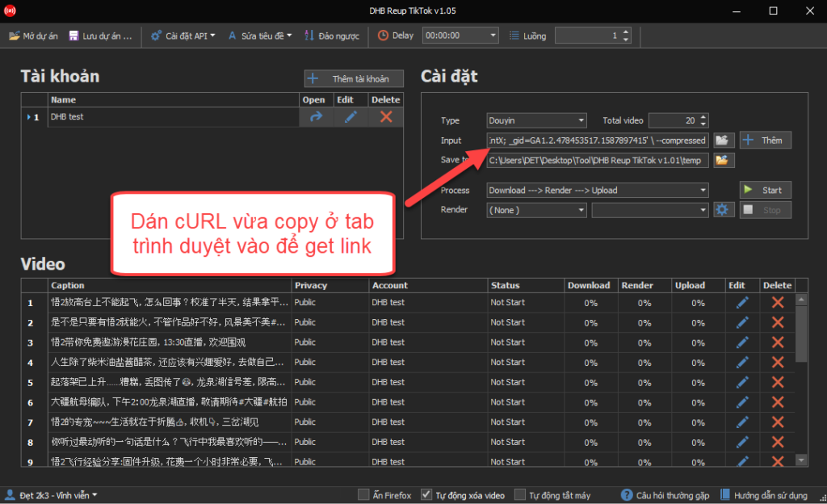Expand Sửa tiêu đề menu
The image size is (827, 504).
[x=260, y=36]
